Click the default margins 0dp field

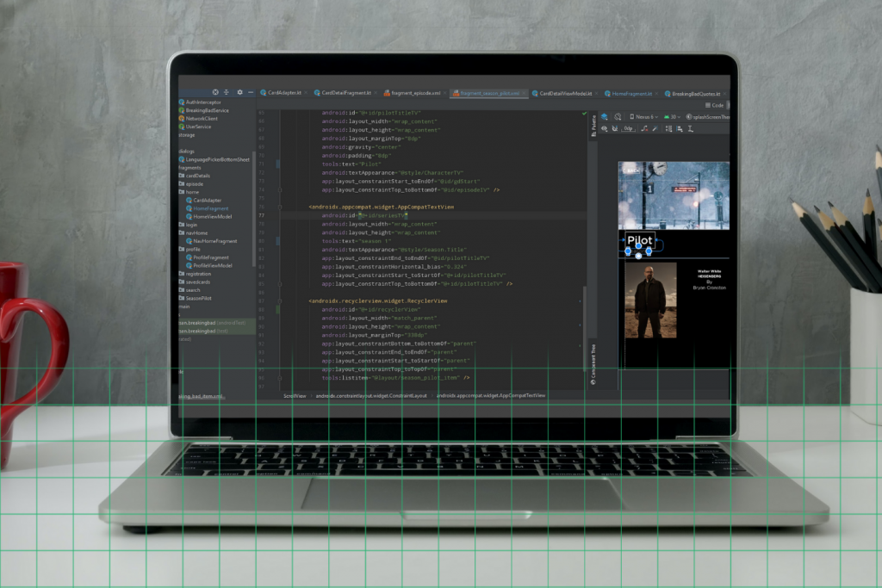tap(629, 128)
